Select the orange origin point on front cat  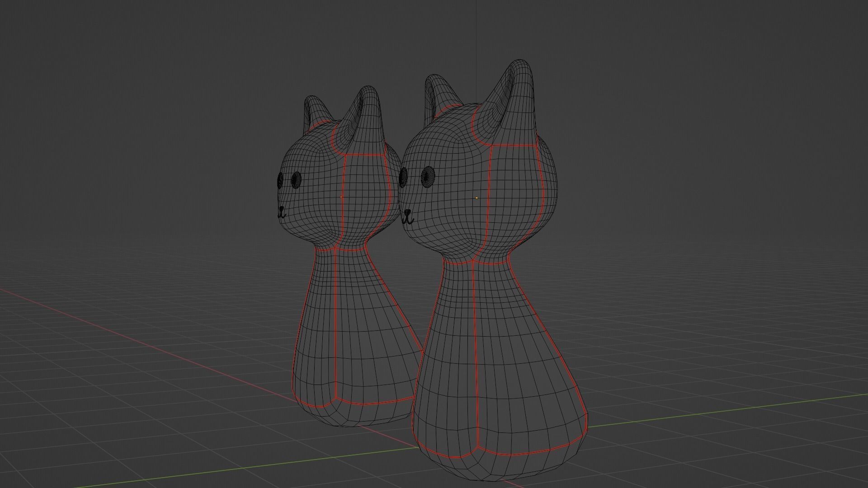click(x=476, y=197)
